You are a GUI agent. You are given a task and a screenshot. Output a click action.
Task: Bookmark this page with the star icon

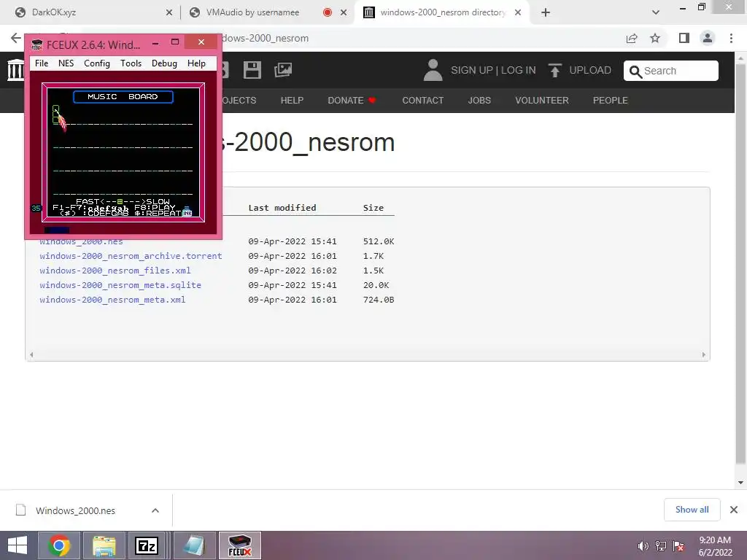click(x=655, y=38)
